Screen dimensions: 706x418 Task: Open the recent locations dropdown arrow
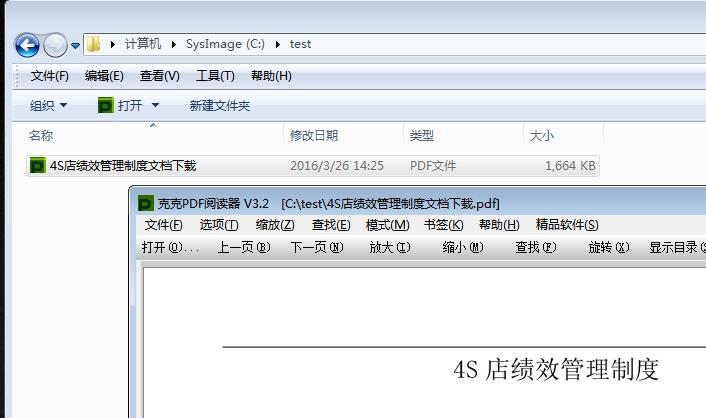tap(75, 45)
